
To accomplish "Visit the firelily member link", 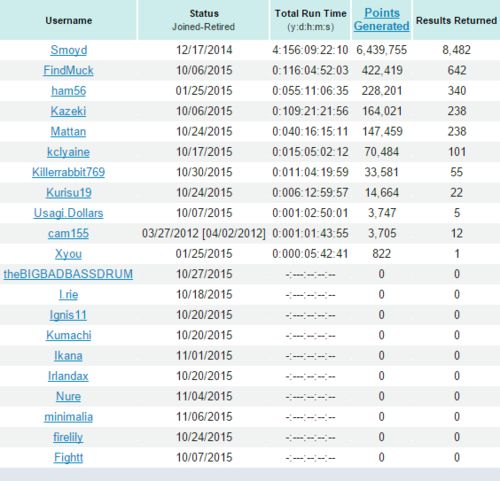I will (68, 437).
